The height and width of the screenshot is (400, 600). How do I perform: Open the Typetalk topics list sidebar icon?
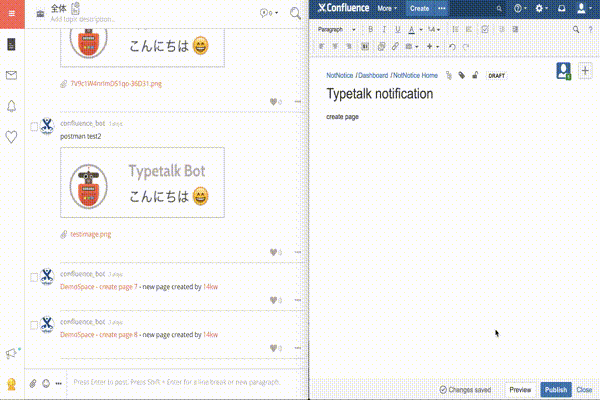(x=11, y=44)
